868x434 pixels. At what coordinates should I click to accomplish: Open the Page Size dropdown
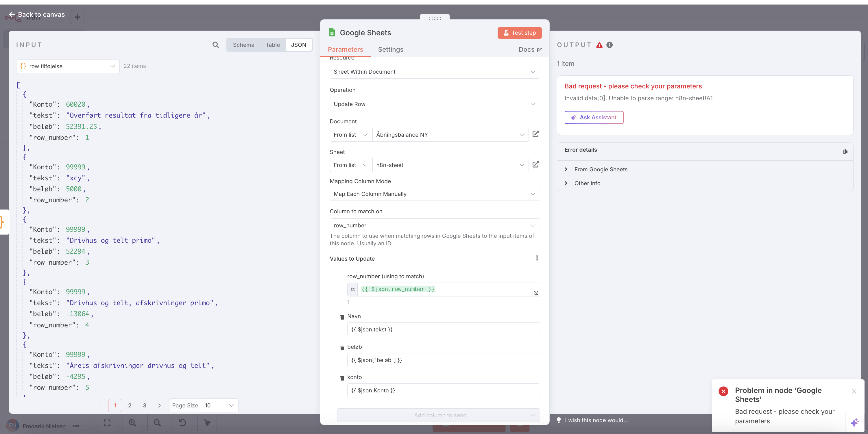tap(219, 405)
